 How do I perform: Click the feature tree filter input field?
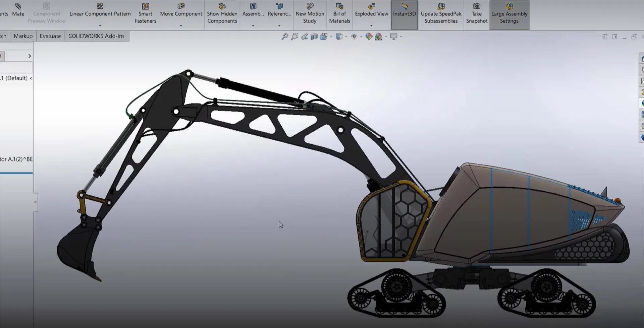(x=16, y=68)
